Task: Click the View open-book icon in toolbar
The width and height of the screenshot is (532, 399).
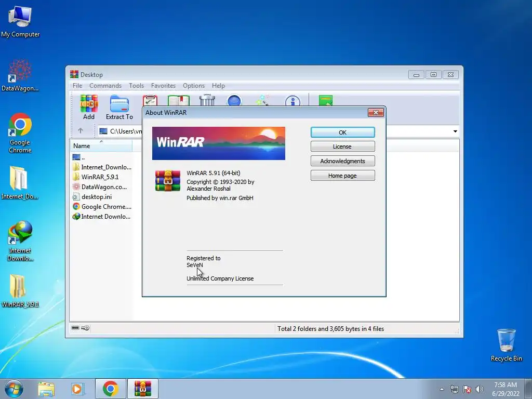Action: (x=179, y=101)
